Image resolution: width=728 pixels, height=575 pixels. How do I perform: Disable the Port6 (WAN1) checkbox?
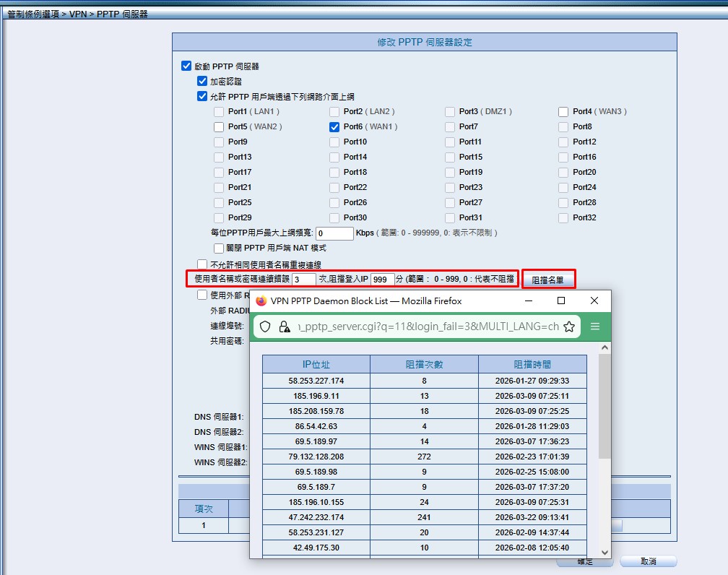[334, 126]
